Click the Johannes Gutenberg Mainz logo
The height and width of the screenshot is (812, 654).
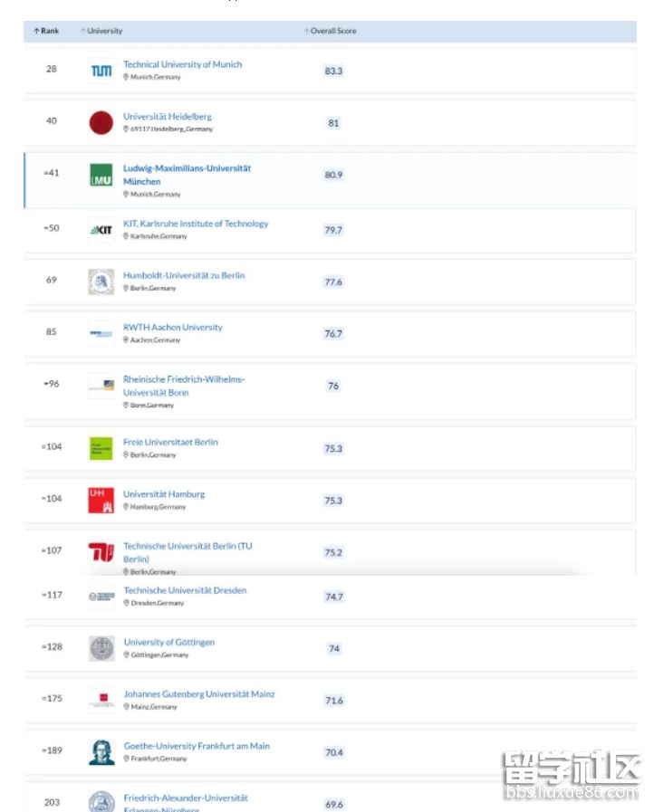[101, 700]
